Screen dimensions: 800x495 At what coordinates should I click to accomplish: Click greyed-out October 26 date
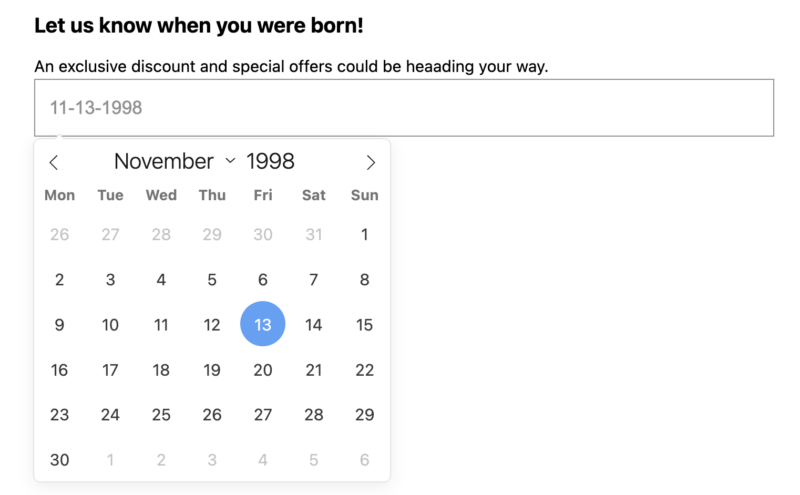tap(60, 235)
